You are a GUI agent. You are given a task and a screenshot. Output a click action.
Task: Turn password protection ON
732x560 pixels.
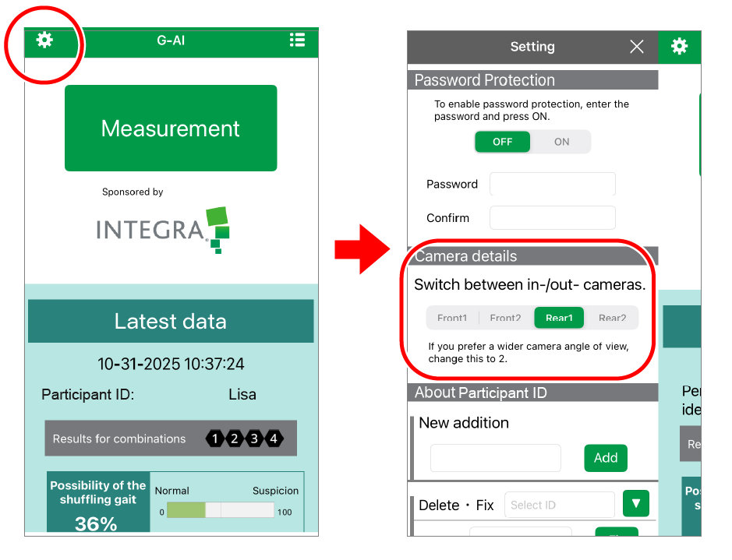[561, 142]
